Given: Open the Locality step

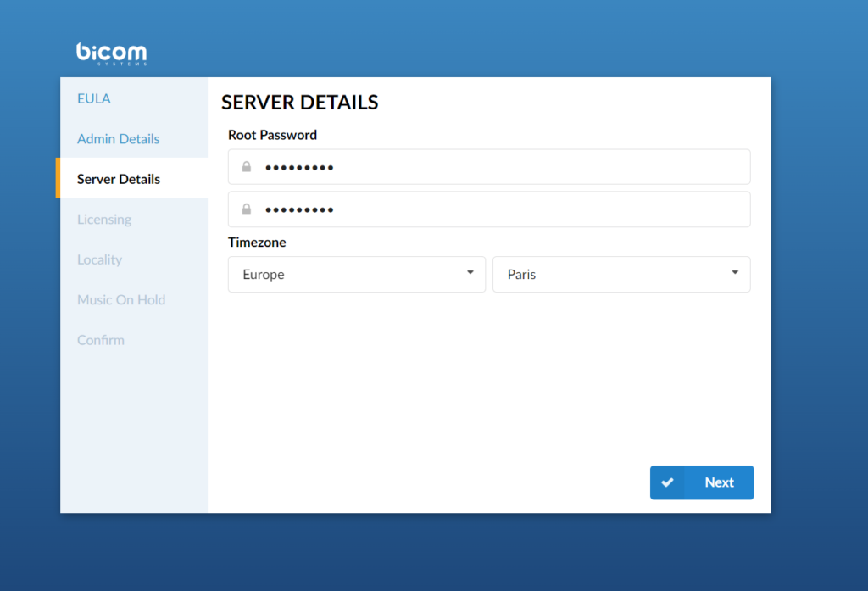Looking at the screenshot, I should coord(99,259).
